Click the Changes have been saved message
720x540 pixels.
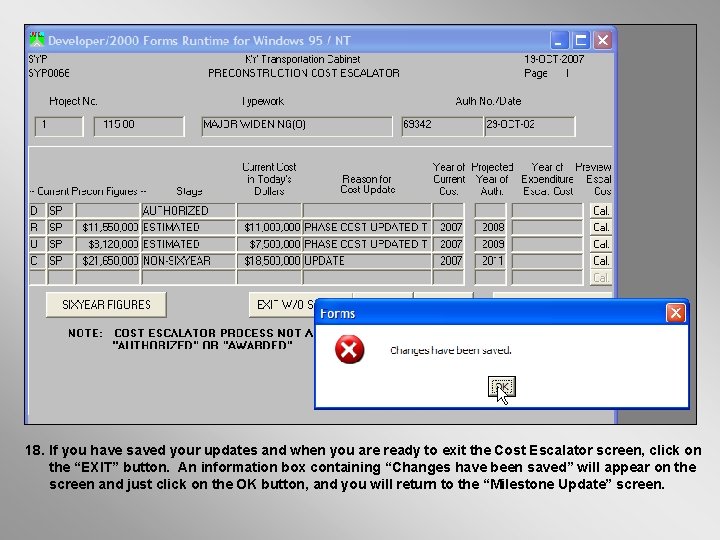tap(450, 350)
